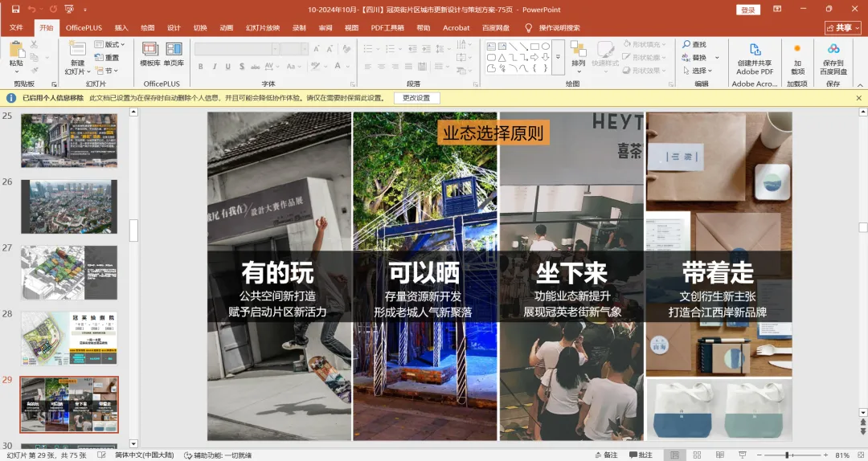This screenshot has width=868, height=461.
Task: Click the 查找 Find button
Action: (694, 44)
